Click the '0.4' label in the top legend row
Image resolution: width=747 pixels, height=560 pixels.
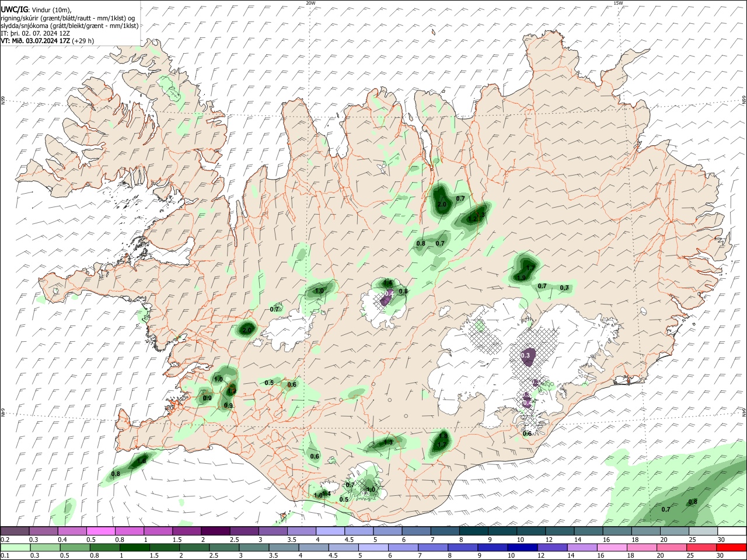coord(62,540)
